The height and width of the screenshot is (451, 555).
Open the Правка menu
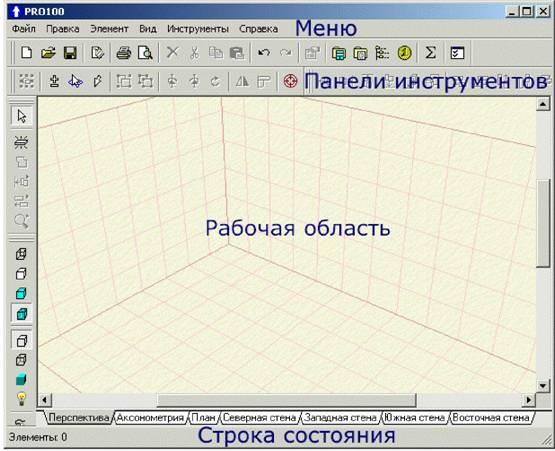click(x=63, y=29)
